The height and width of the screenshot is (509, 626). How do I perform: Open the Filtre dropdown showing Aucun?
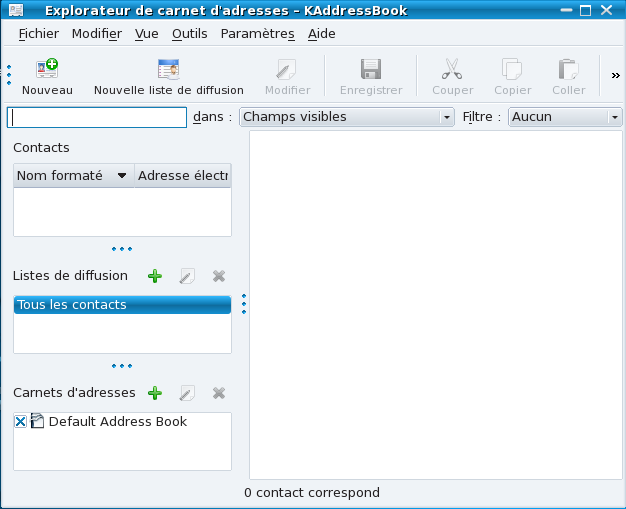point(565,117)
